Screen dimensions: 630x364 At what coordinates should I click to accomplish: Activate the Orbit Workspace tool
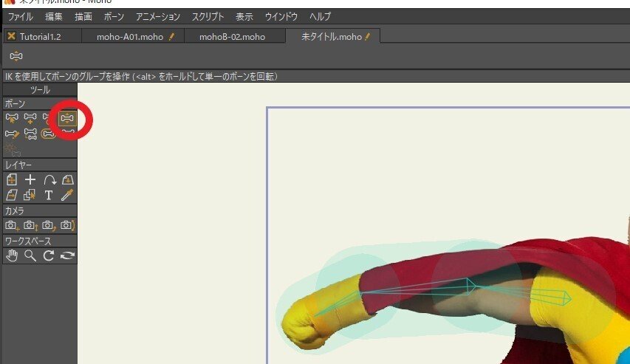tap(67, 255)
